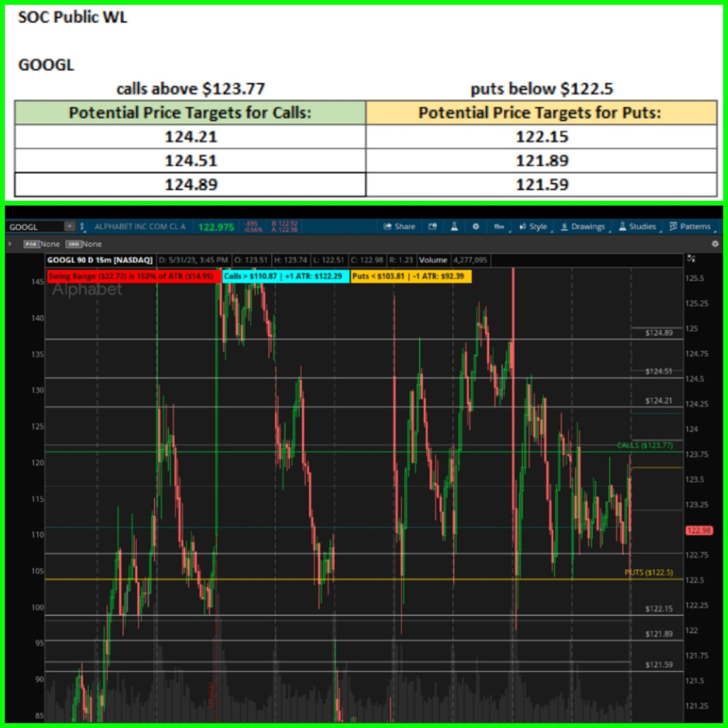
Task: Click the $124.89 price level label on chart
Action: coord(658,333)
